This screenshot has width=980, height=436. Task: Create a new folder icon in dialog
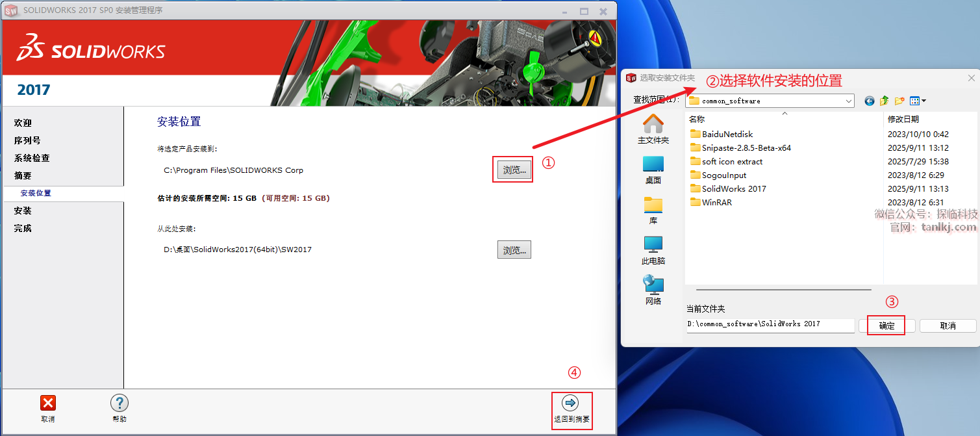coord(899,101)
